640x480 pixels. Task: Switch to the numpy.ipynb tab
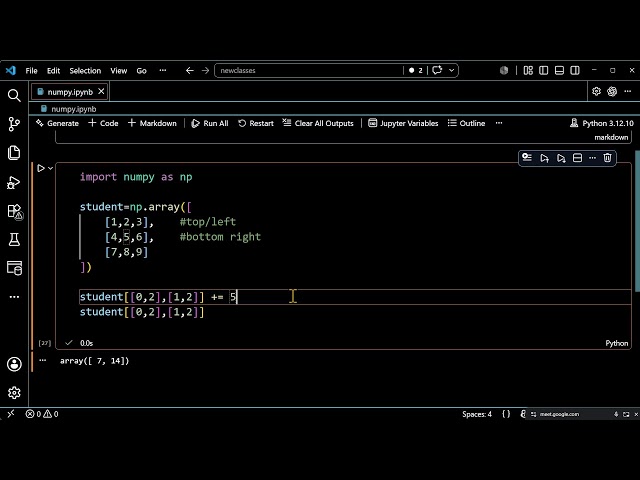pyautogui.click(x=70, y=92)
